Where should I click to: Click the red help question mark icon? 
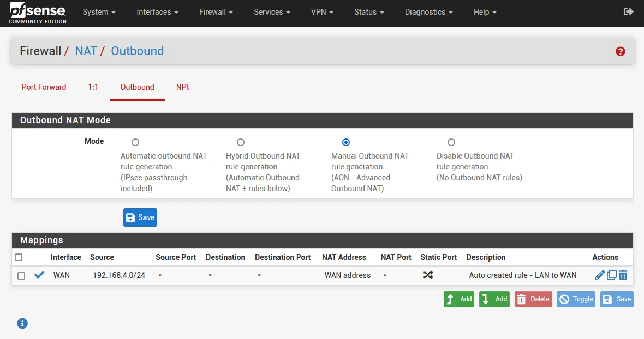[x=621, y=52]
